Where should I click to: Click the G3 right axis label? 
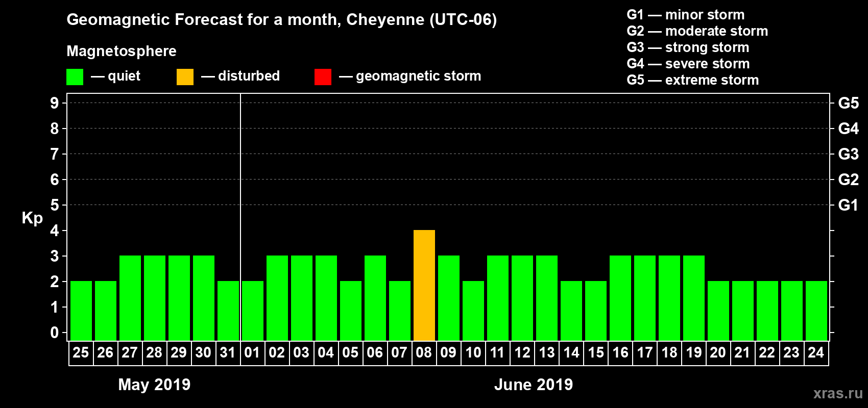[x=849, y=154]
